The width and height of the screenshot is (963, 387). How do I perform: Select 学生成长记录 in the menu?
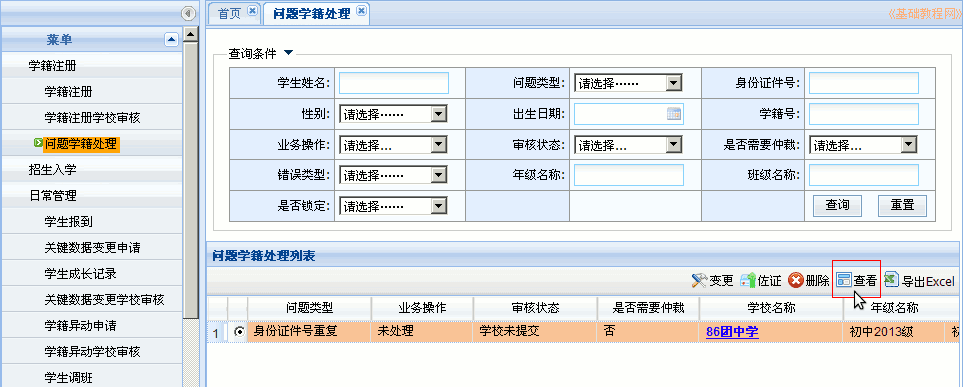point(92,273)
